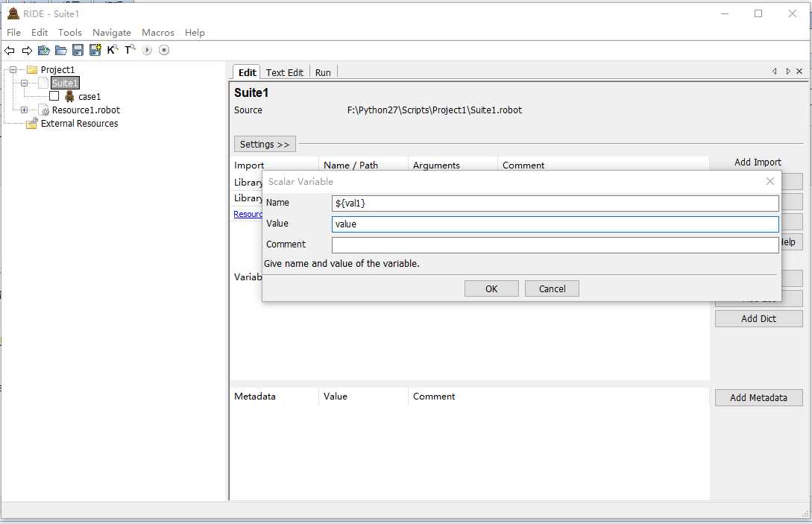812x524 pixels.
Task: Open the Navigate menu
Action: coord(112,32)
